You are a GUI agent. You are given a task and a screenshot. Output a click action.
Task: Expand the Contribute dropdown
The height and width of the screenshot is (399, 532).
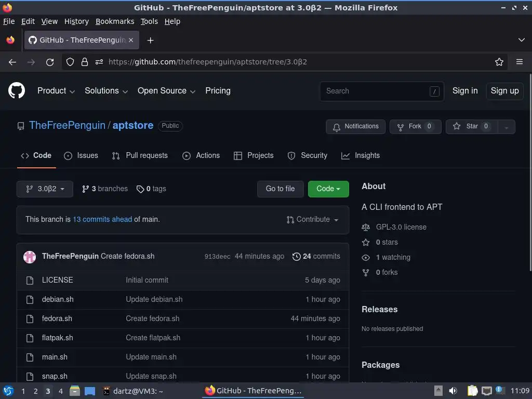pos(312,220)
